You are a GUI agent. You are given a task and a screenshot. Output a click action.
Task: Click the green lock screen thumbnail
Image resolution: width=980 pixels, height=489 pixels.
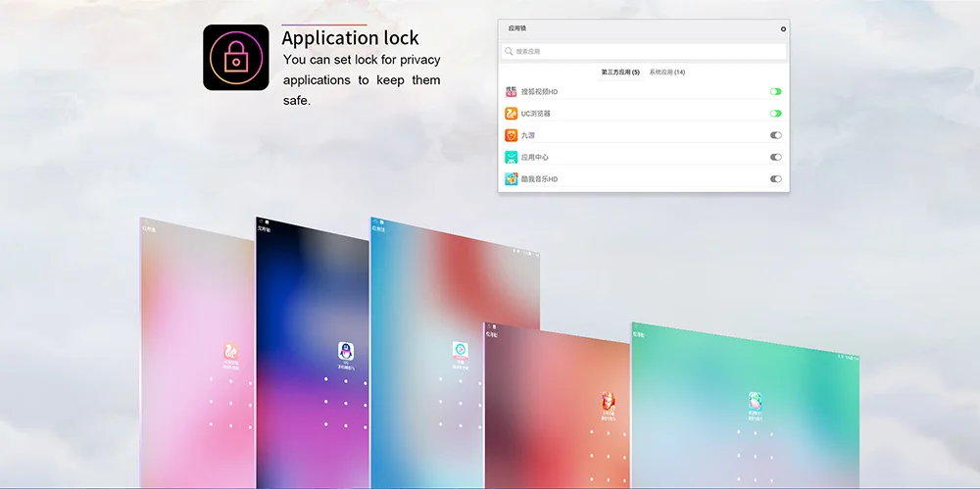[746, 407]
